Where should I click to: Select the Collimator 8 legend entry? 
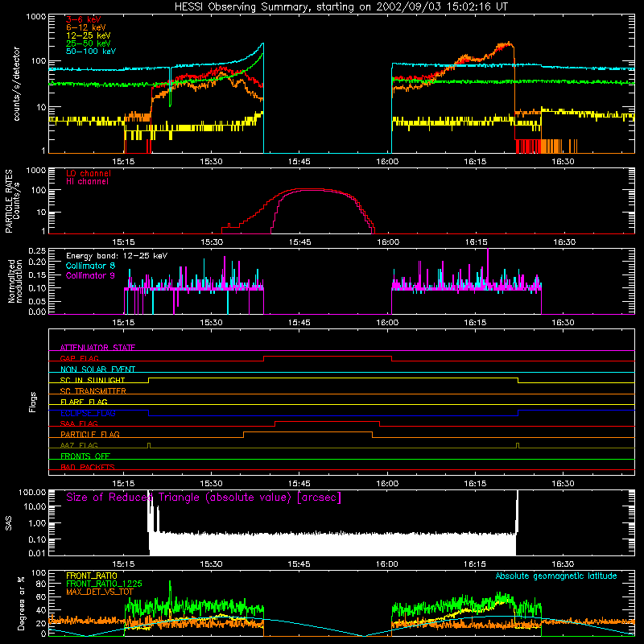(90, 266)
